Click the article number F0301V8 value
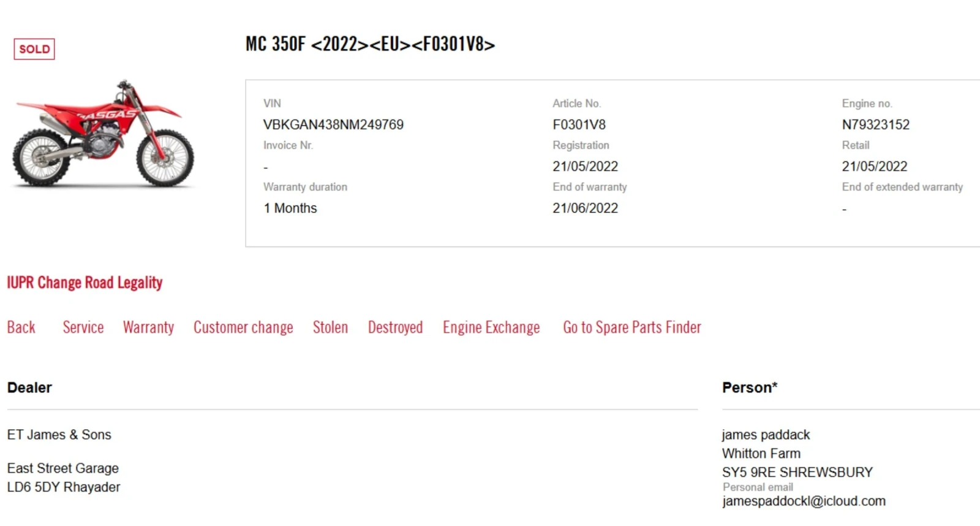The width and height of the screenshot is (980, 526). pos(579,124)
